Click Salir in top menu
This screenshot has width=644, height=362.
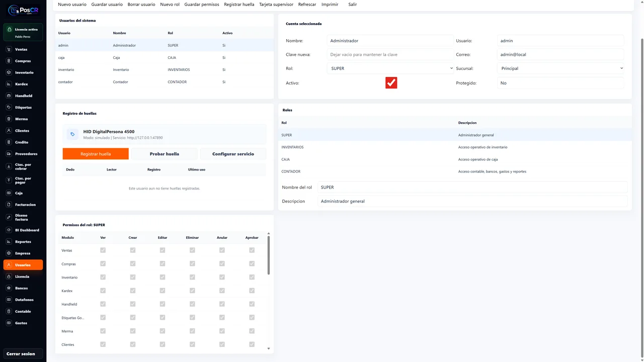352,4
